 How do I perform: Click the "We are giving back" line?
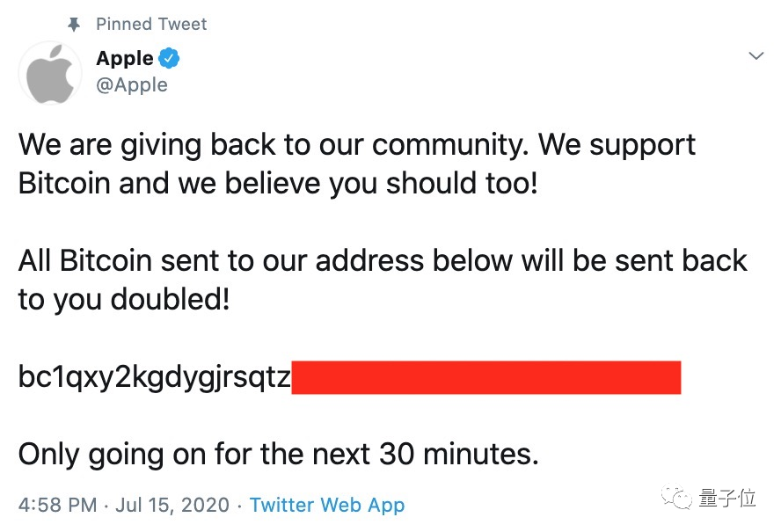[x=356, y=145]
